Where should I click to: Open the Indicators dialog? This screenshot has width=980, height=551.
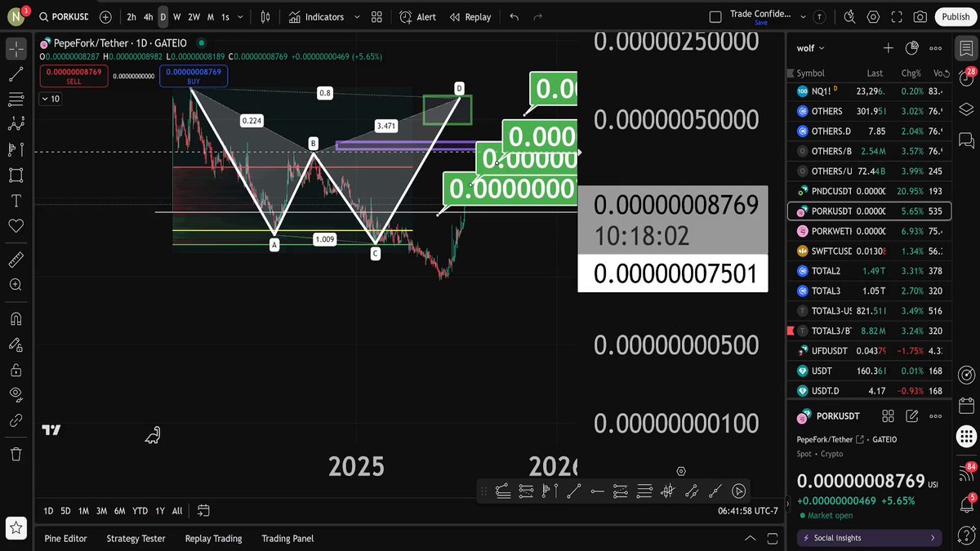click(x=316, y=16)
